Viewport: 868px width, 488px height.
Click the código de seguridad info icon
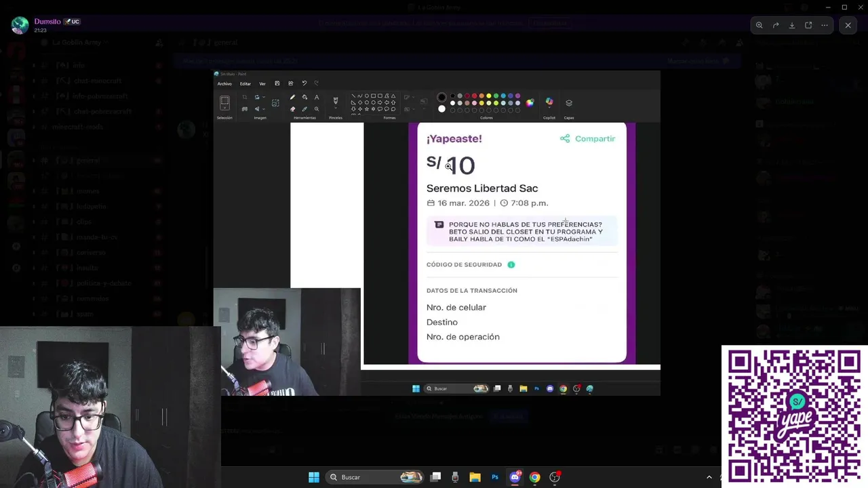point(511,264)
